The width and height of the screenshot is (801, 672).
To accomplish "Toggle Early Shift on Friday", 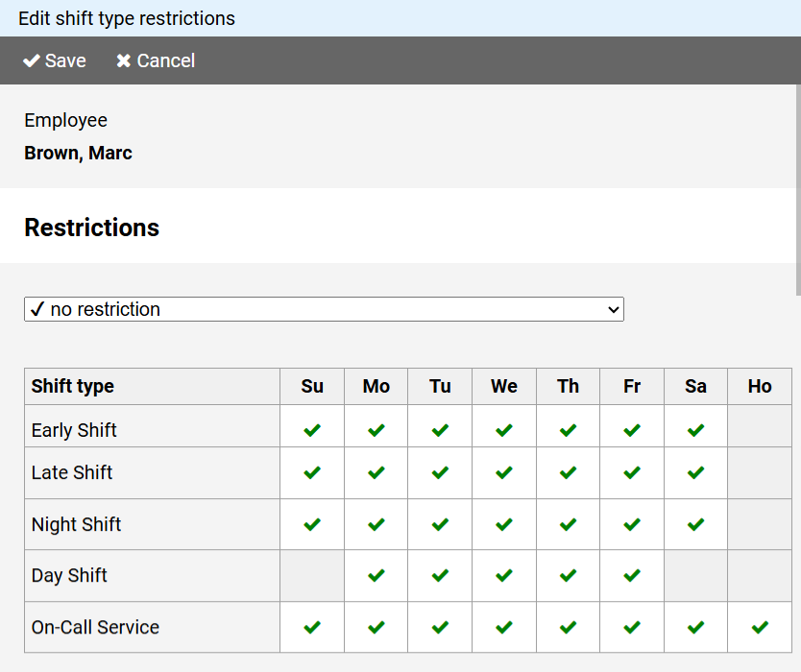I will (632, 430).
